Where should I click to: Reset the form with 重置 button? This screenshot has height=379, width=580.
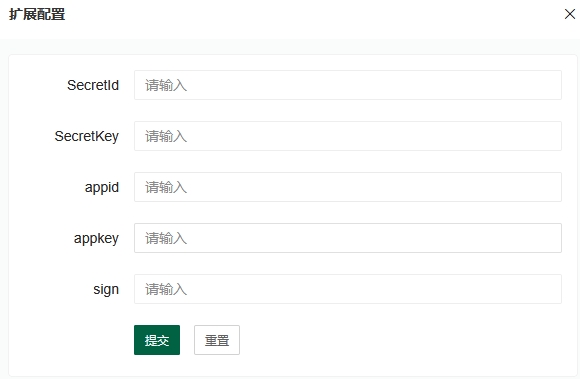pos(217,340)
